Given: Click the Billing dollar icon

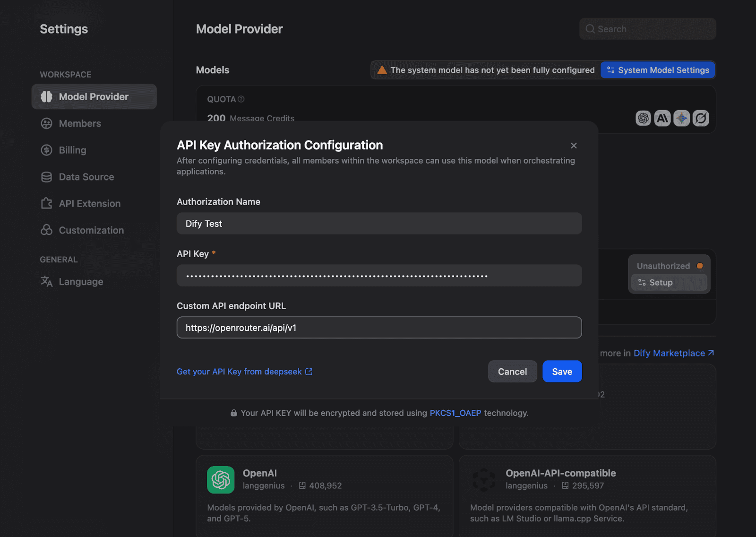Looking at the screenshot, I should (46, 150).
